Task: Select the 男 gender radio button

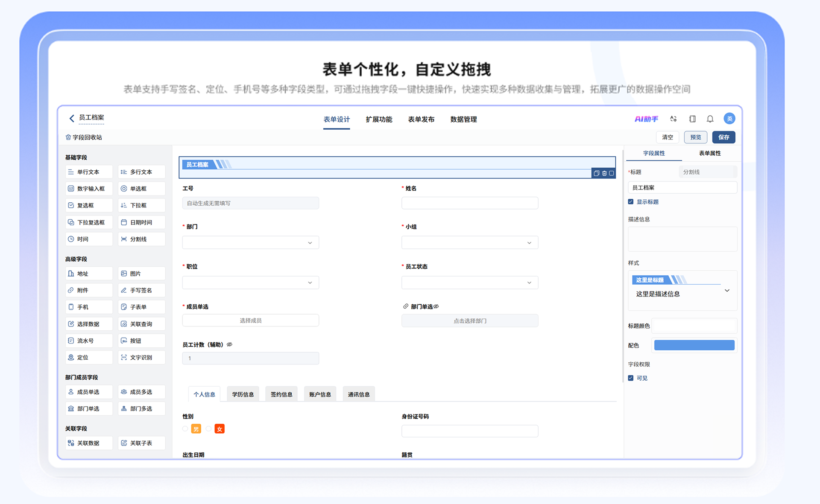Action: click(x=185, y=429)
